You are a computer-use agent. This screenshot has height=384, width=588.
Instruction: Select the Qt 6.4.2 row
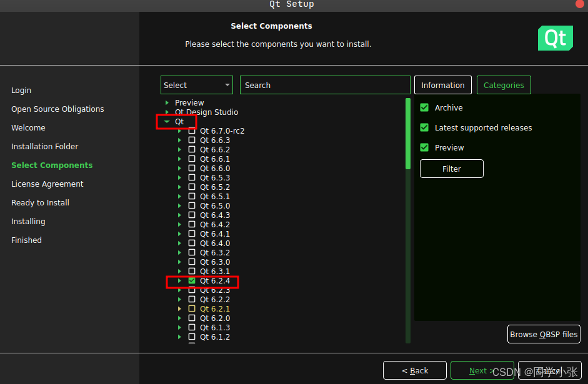point(215,224)
